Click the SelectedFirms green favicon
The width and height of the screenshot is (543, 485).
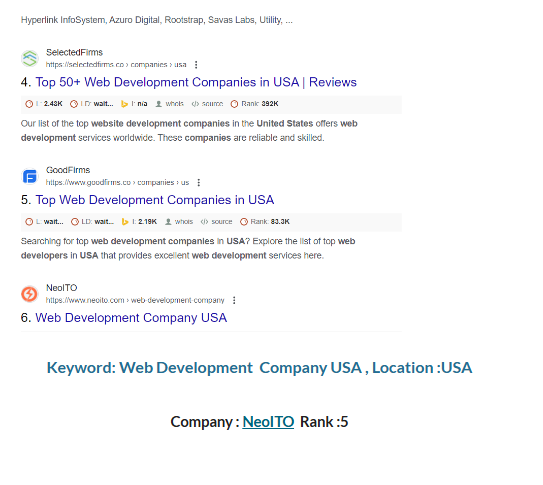tap(30, 58)
